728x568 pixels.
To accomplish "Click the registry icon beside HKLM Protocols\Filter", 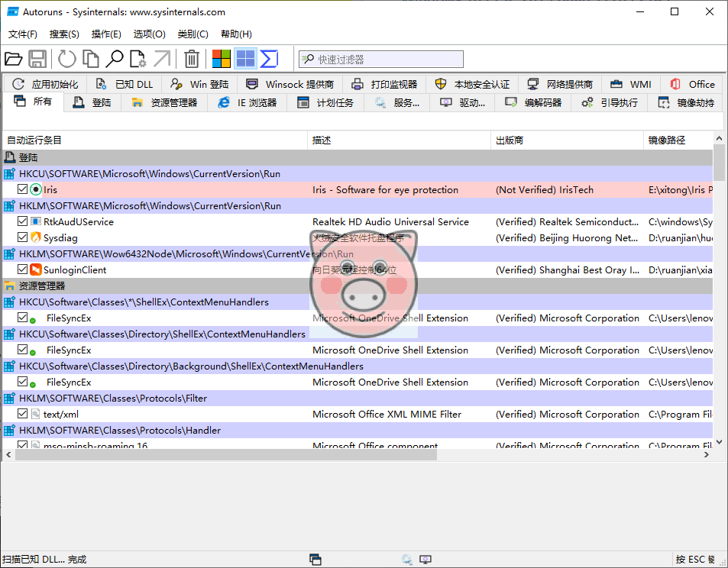I will [9, 399].
